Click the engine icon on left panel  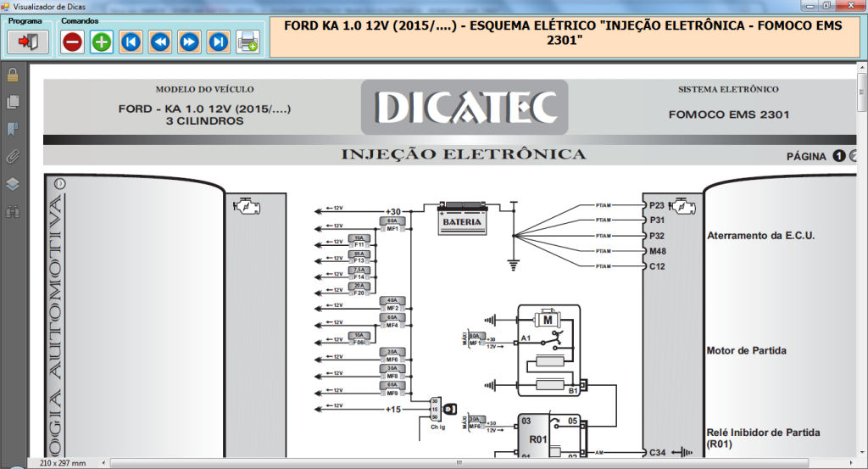[x=247, y=207]
